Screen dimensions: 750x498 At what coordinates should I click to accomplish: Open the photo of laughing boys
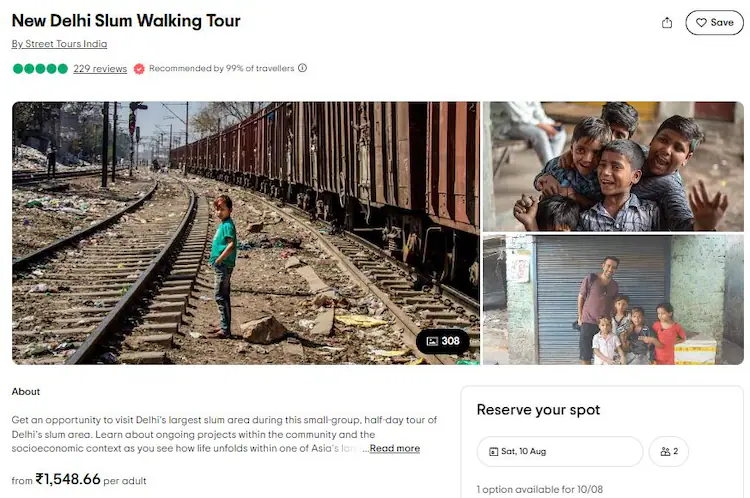click(x=613, y=166)
